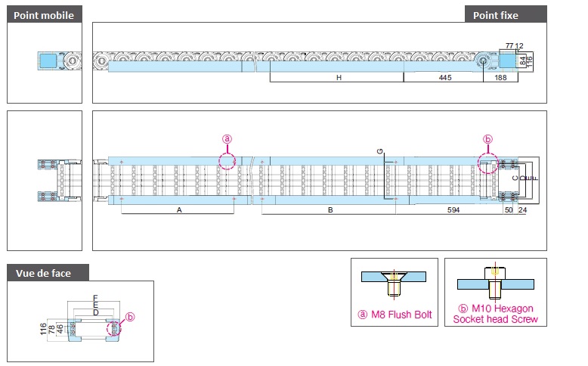Click the 594 dimension value

coord(453,211)
